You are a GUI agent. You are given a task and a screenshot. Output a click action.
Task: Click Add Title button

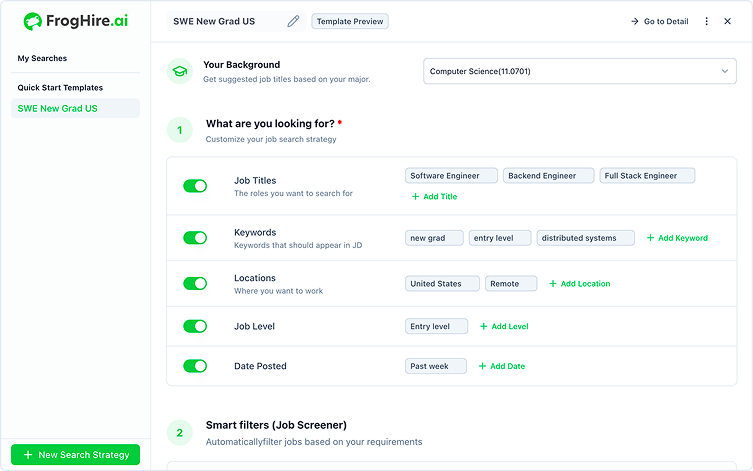[x=435, y=196]
